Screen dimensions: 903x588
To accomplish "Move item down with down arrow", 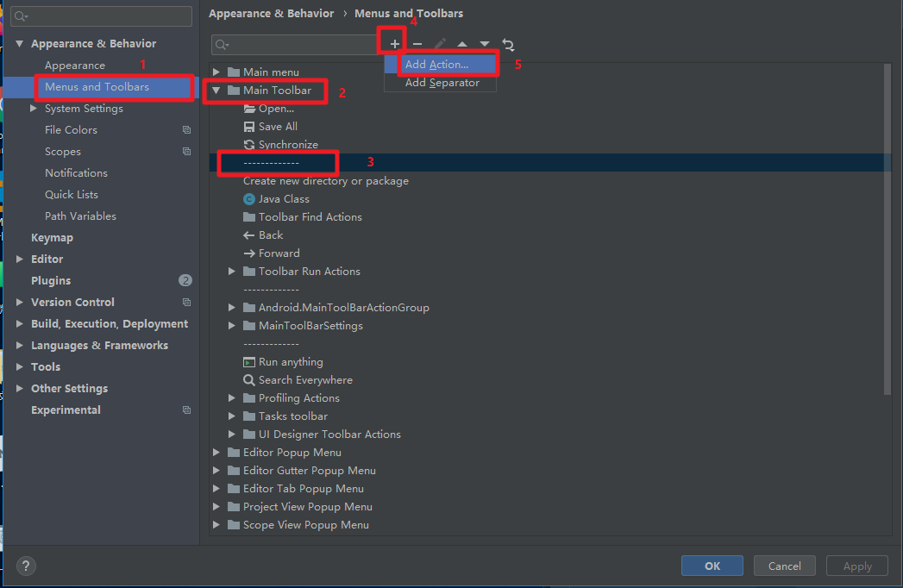I will point(485,44).
